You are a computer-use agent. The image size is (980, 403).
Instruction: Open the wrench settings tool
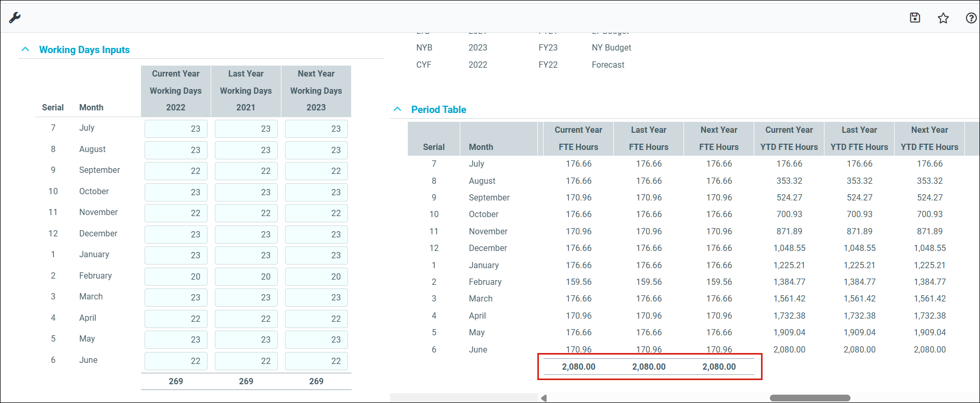[15, 18]
